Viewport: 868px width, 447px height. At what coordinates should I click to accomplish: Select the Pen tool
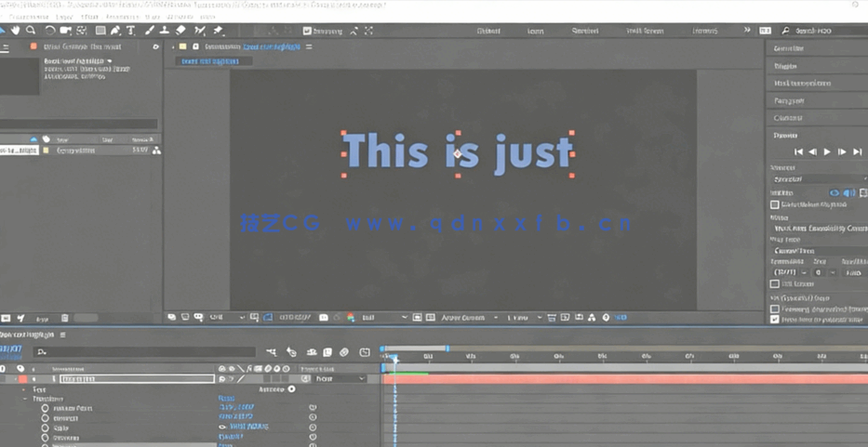115,31
